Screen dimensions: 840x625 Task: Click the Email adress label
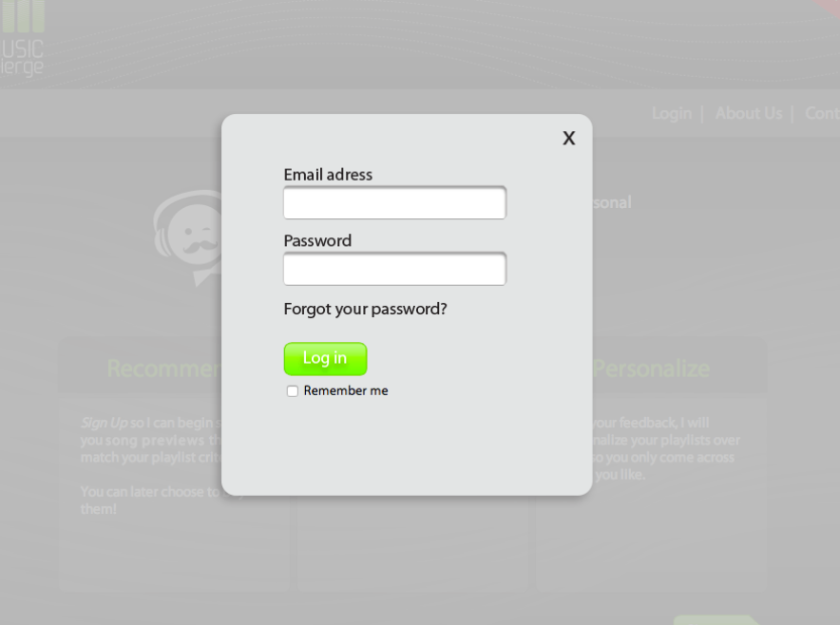tap(328, 175)
